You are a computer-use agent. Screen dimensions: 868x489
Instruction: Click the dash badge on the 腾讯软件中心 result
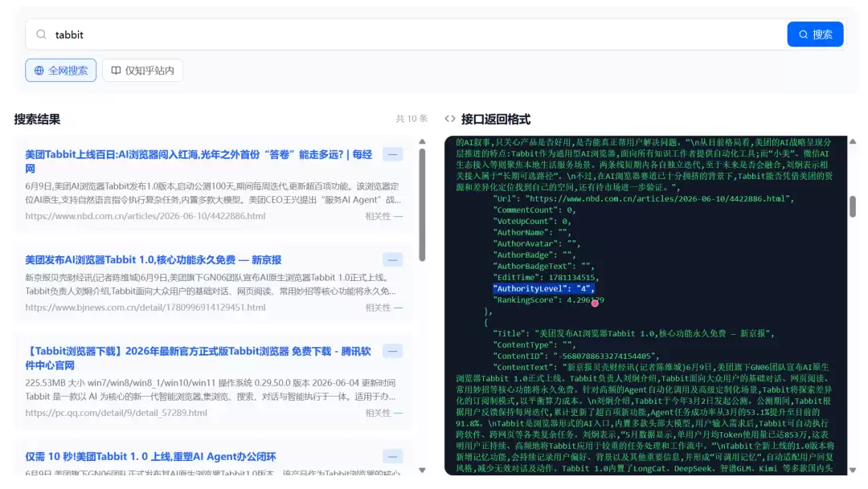coord(392,351)
